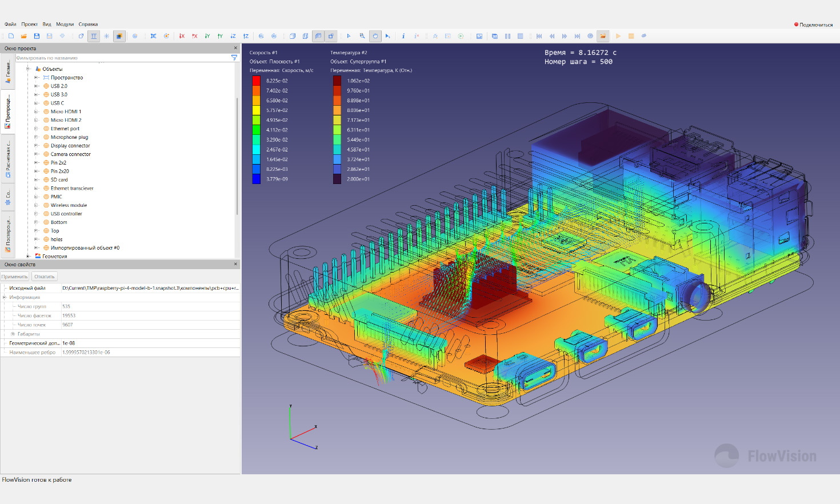The width and height of the screenshot is (840, 504).
Task: Expand the Габариты property group
Action: [x=13, y=334]
